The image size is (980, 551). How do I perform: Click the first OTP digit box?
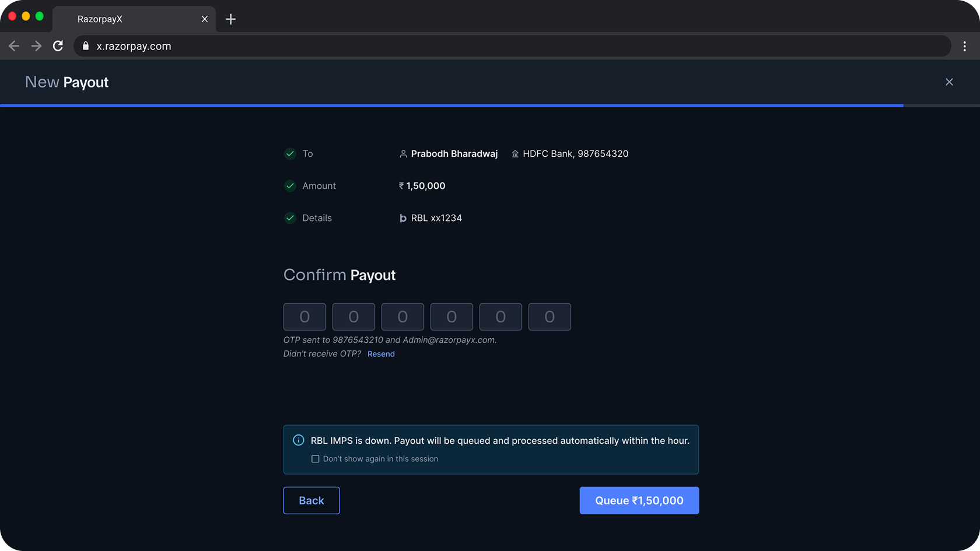[x=304, y=317]
